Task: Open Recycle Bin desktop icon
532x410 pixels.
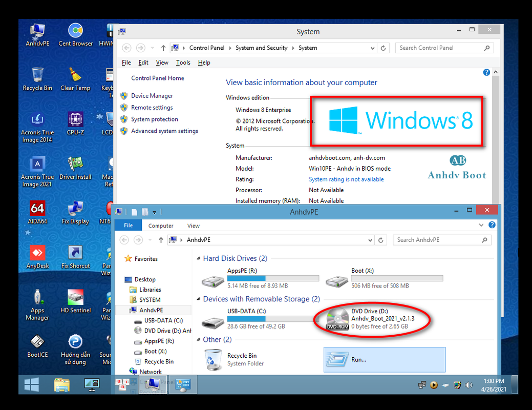Action: click(37, 79)
